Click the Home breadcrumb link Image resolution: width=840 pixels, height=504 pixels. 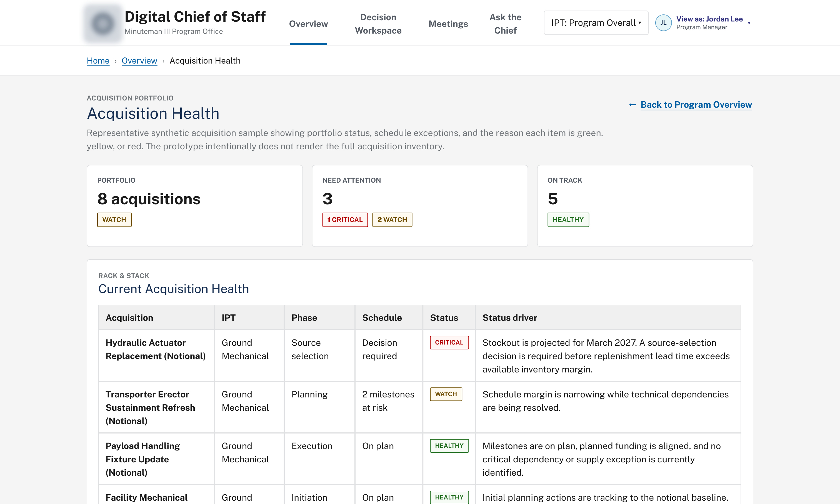[98, 61]
